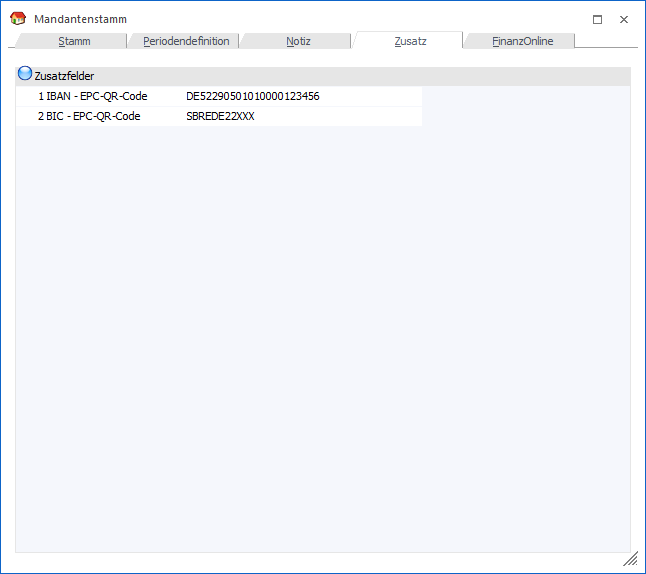Select the Zusatz tab
Viewport: 646px width, 574px height.
[x=410, y=41]
